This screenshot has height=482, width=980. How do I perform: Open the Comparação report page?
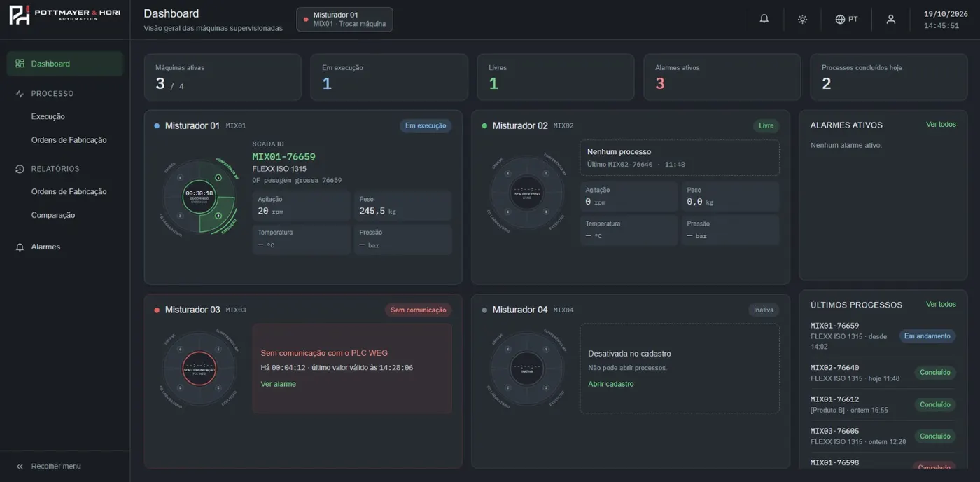point(53,215)
